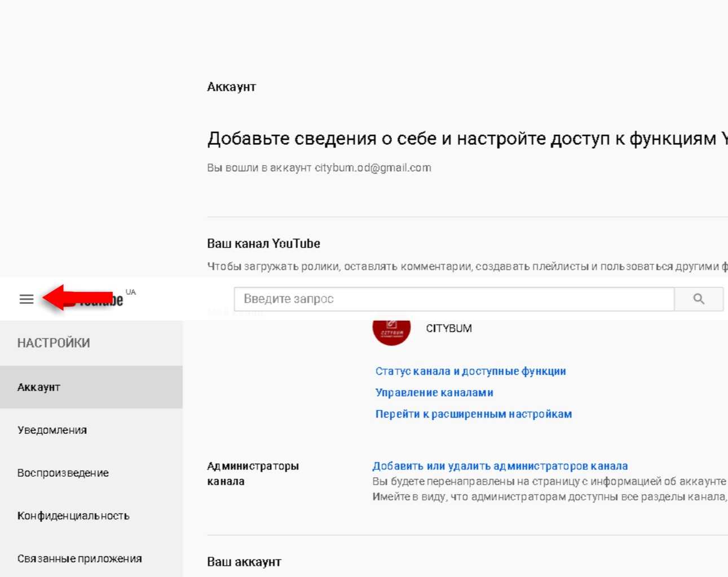The height and width of the screenshot is (577, 728).
Task: Click the CITYBUM channel name
Action: [x=449, y=329]
